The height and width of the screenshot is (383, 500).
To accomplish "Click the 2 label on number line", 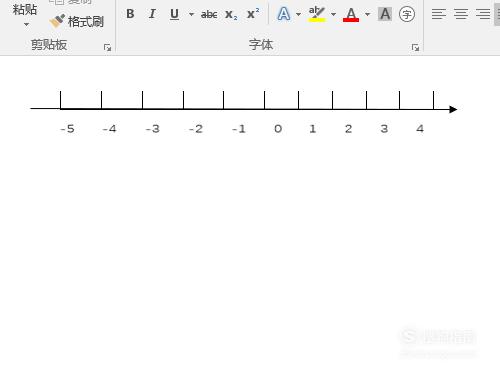I will click(348, 129).
